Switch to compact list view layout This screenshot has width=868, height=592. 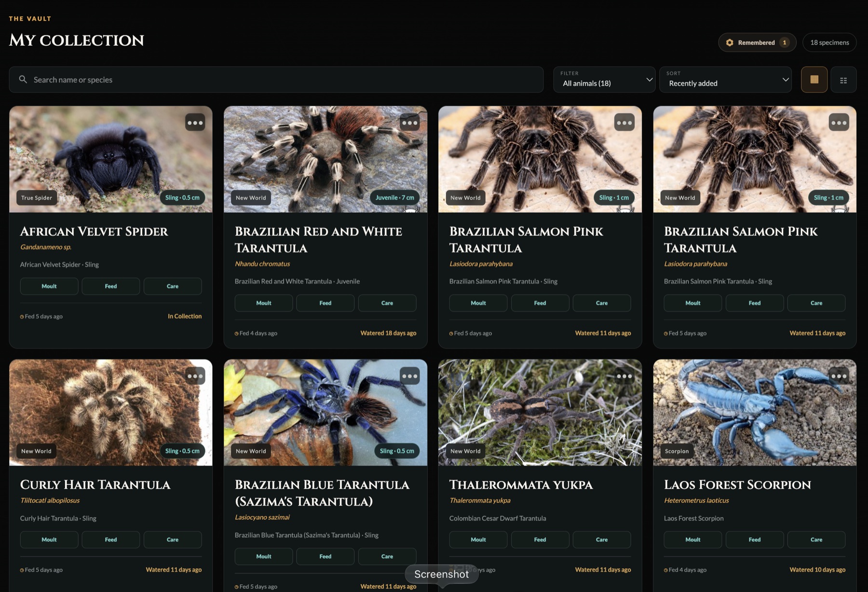(x=843, y=80)
